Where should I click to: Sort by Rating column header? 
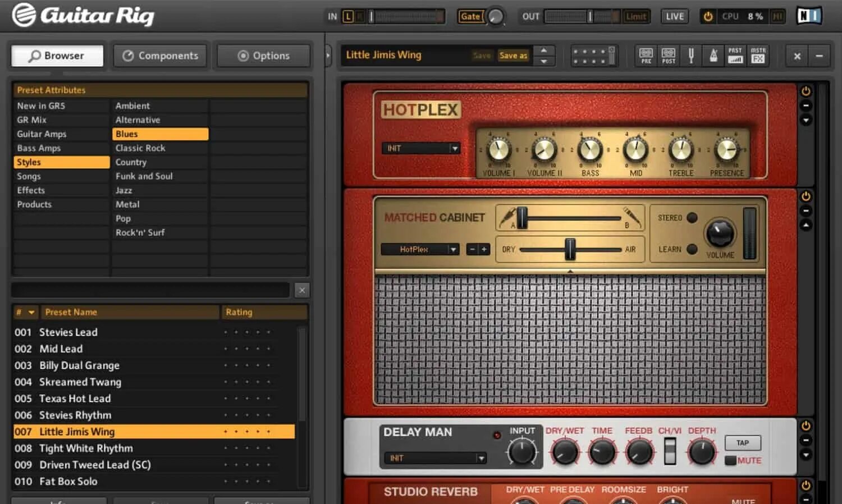tap(264, 312)
